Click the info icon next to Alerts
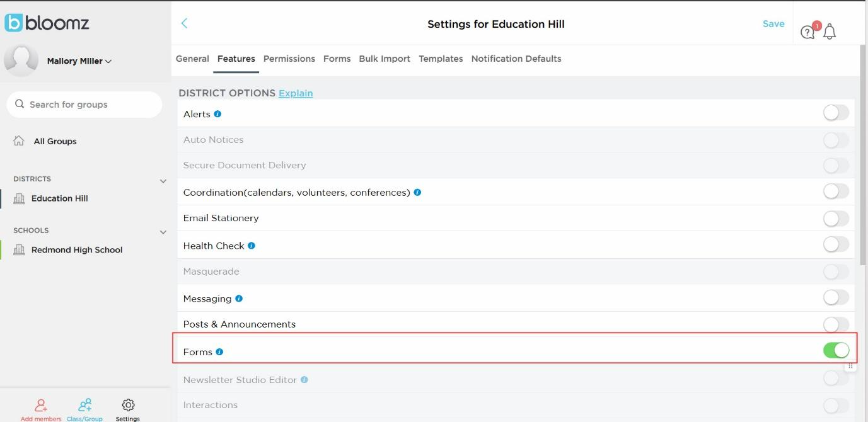Viewport: 868px width, 422px height. click(217, 114)
